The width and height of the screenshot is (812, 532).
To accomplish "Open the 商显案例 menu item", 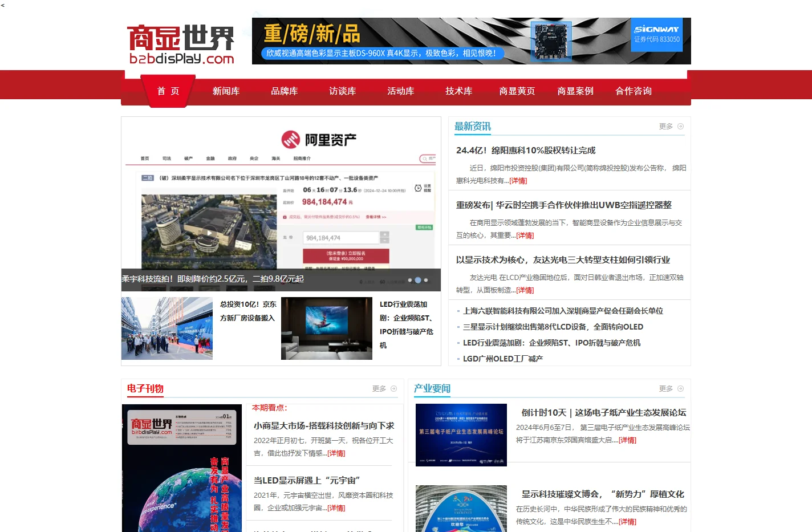I will [575, 91].
